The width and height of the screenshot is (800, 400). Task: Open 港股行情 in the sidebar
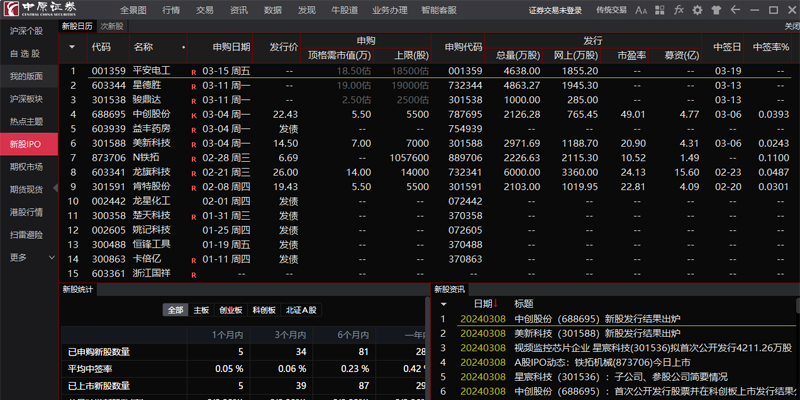pos(29,212)
